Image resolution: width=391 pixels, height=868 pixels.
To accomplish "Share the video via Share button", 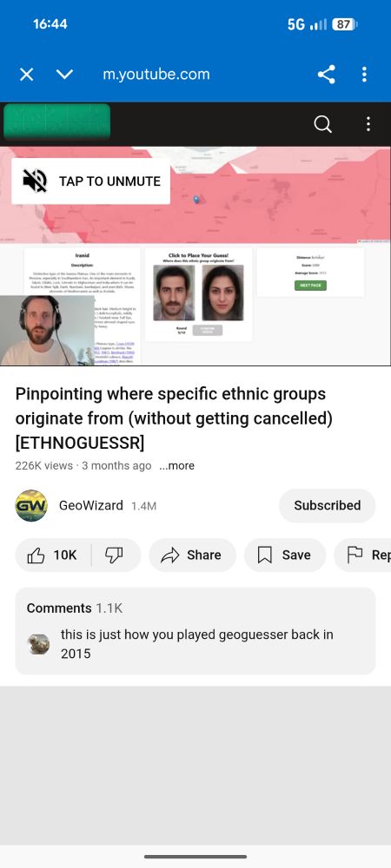I will click(x=192, y=555).
